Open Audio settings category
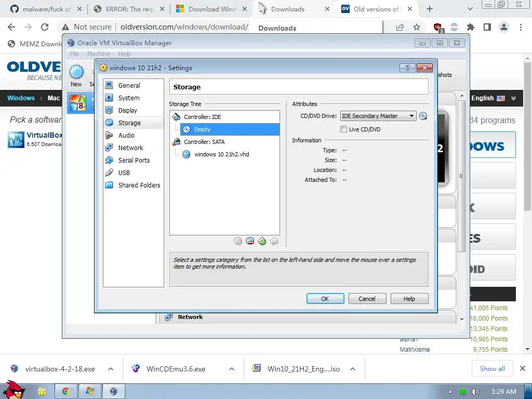The height and width of the screenshot is (399, 532). click(x=134, y=136)
